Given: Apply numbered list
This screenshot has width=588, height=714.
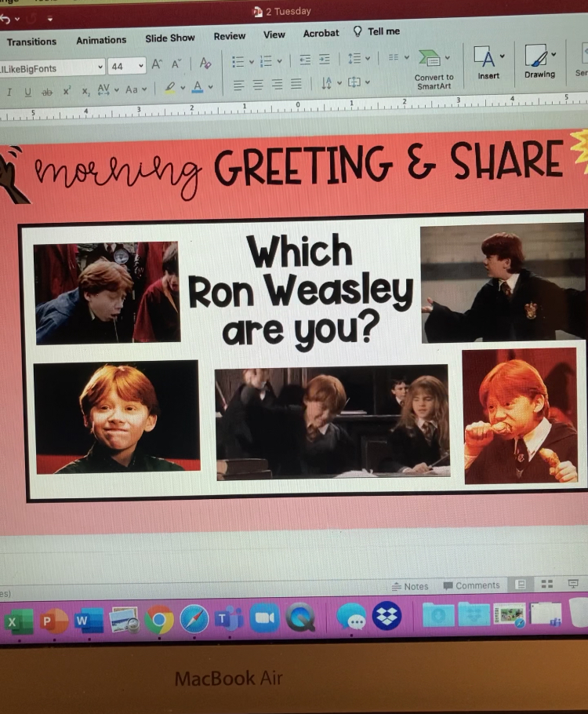Looking at the screenshot, I should [266, 61].
